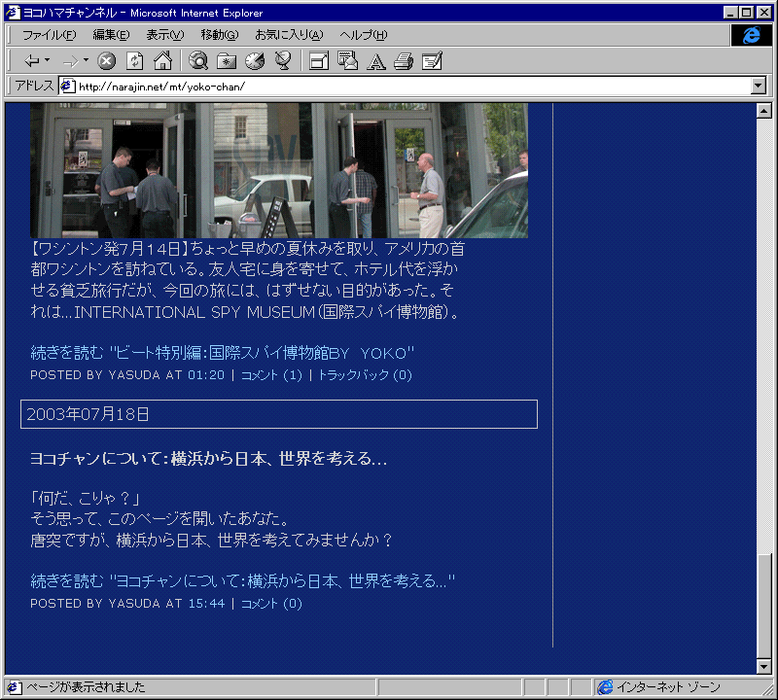Click the IE logo throbber
This screenshot has width=778, height=700.
(751, 35)
